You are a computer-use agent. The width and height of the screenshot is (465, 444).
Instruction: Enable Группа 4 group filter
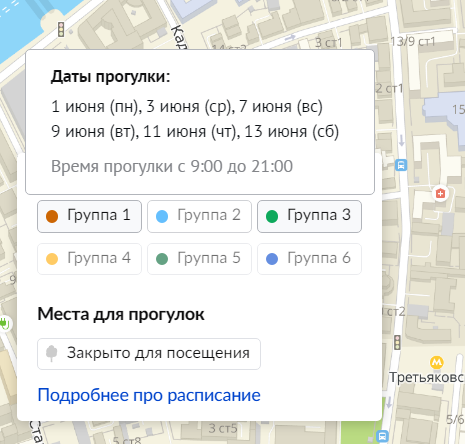[89, 259]
